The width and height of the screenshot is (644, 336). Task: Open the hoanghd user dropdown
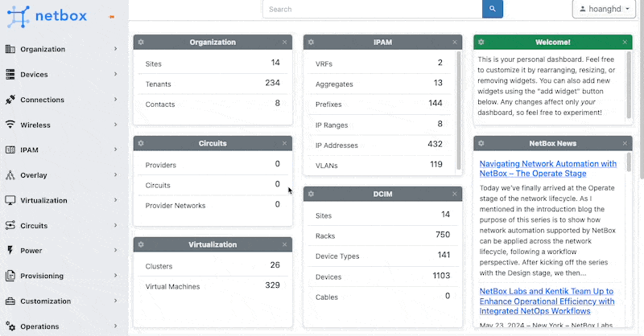click(604, 9)
